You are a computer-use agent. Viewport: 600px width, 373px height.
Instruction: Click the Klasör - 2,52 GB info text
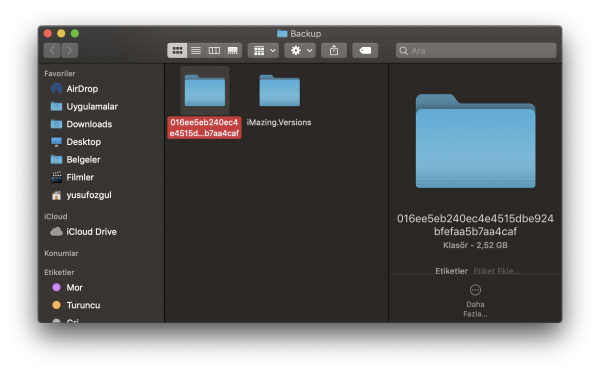[x=475, y=245]
